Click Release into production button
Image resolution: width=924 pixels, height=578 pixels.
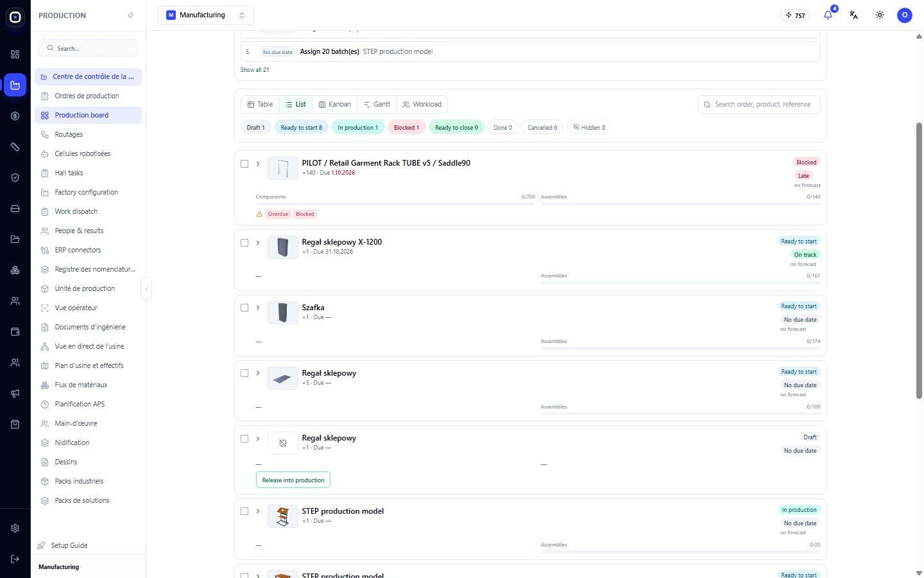click(x=293, y=480)
